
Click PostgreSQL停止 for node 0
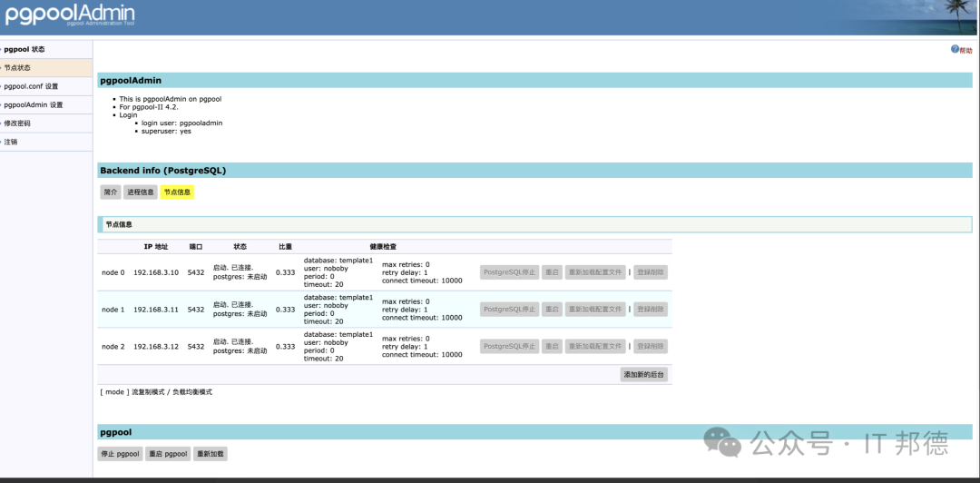click(509, 272)
